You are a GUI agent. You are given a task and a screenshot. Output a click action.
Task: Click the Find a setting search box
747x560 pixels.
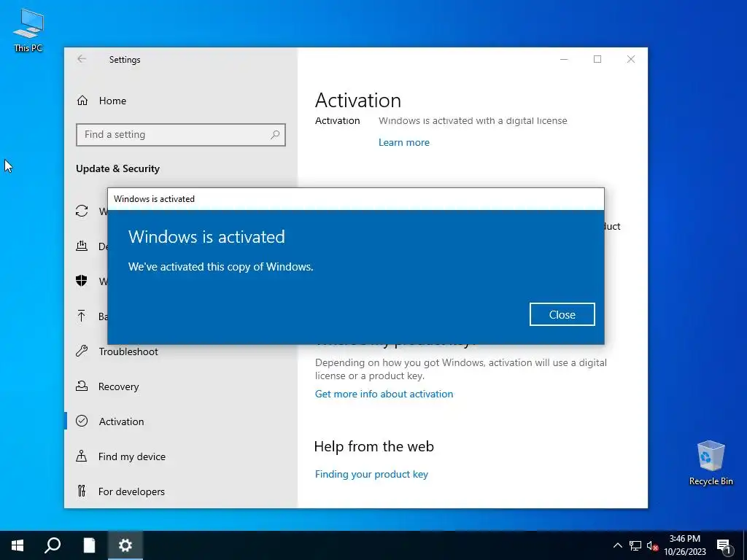pos(181,135)
